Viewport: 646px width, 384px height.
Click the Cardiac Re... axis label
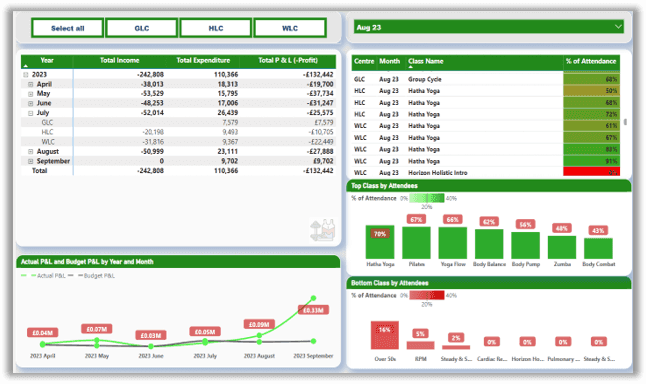tap(492, 359)
